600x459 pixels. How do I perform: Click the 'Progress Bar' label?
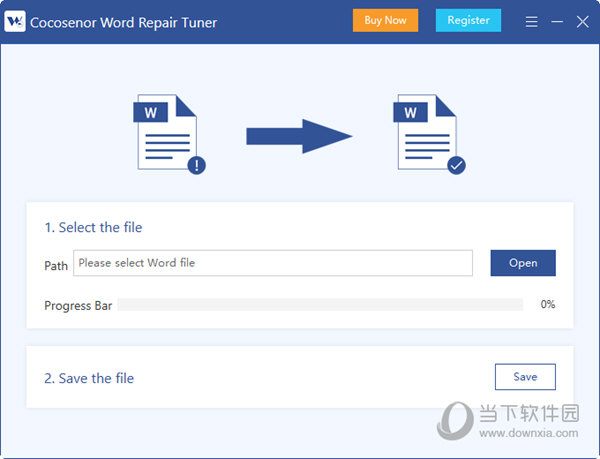[78, 306]
